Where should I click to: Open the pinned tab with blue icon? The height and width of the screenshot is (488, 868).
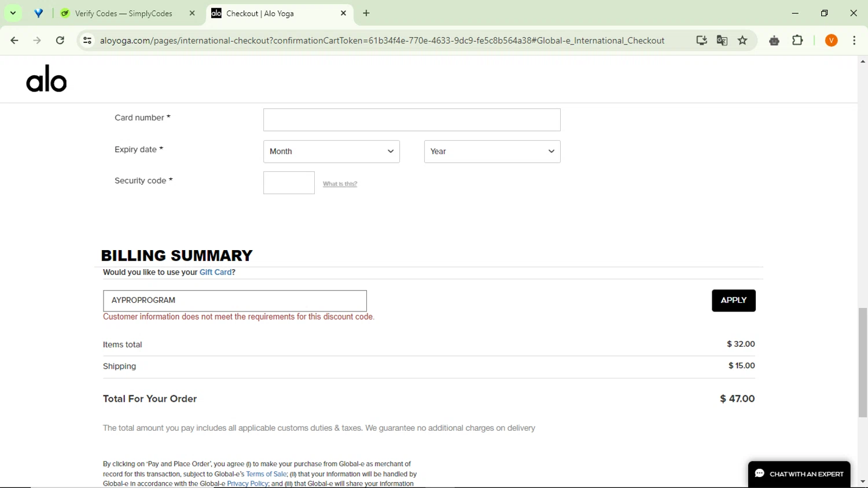(39, 13)
